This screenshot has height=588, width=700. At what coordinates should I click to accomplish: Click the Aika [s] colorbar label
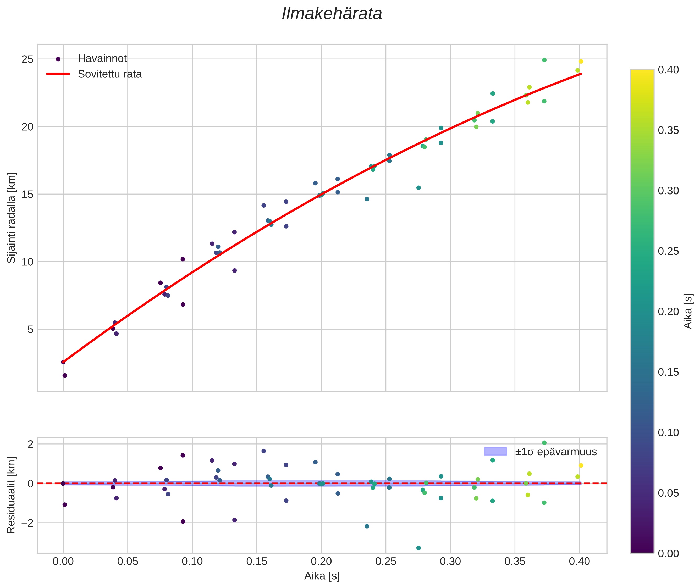click(x=688, y=311)
